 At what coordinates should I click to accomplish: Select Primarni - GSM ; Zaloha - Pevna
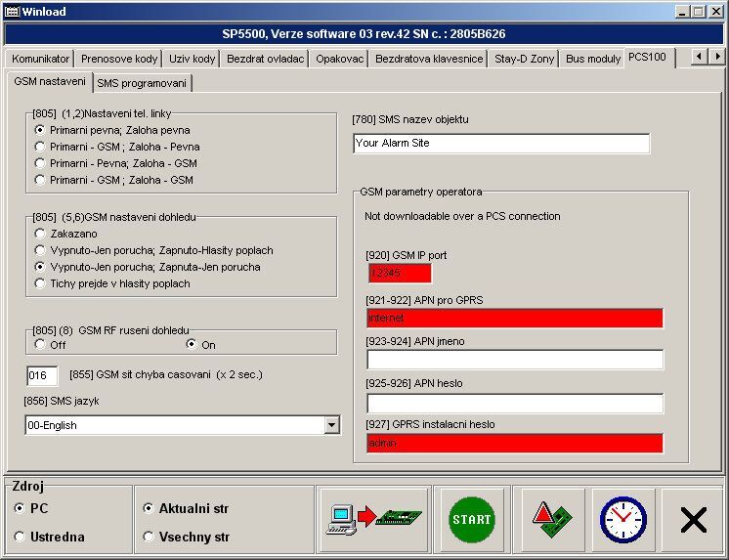40,147
